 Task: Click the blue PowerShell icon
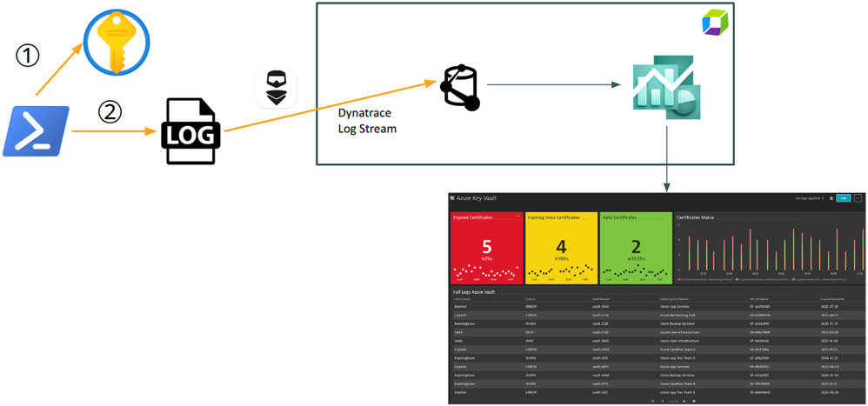(36, 131)
